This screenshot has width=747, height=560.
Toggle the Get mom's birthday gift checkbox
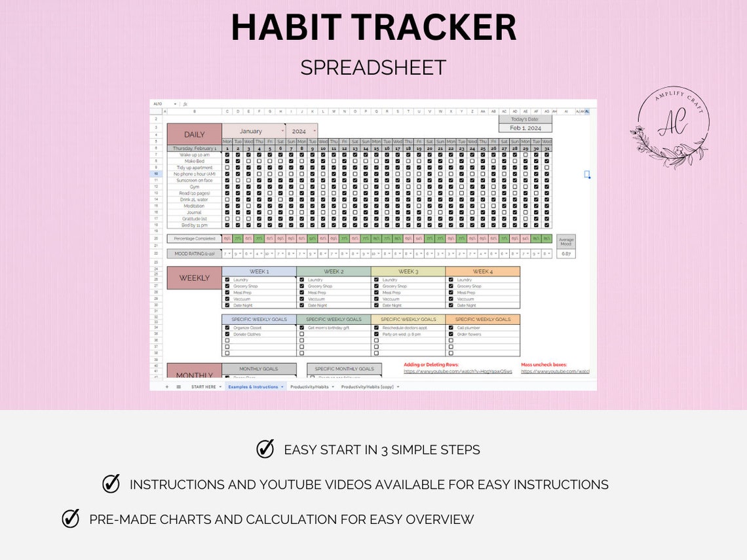click(x=301, y=328)
